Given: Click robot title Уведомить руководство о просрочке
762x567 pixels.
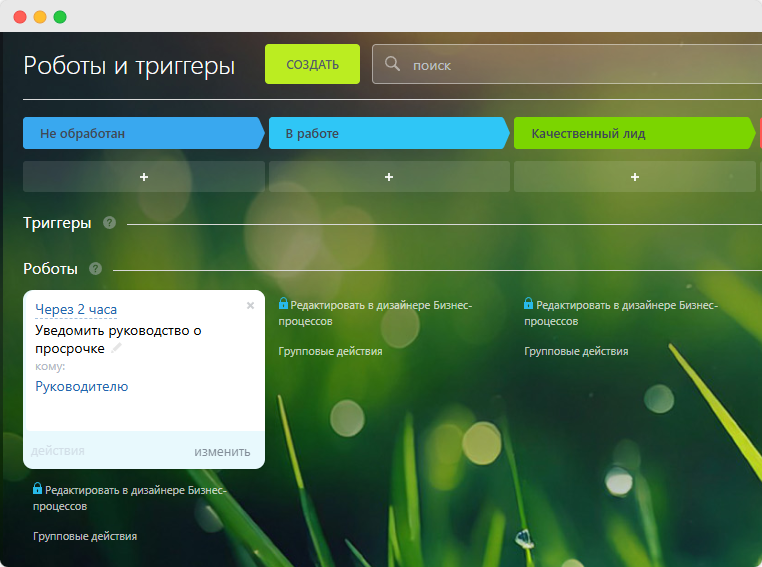Looking at the screenshot, I should tap(118, 340).
